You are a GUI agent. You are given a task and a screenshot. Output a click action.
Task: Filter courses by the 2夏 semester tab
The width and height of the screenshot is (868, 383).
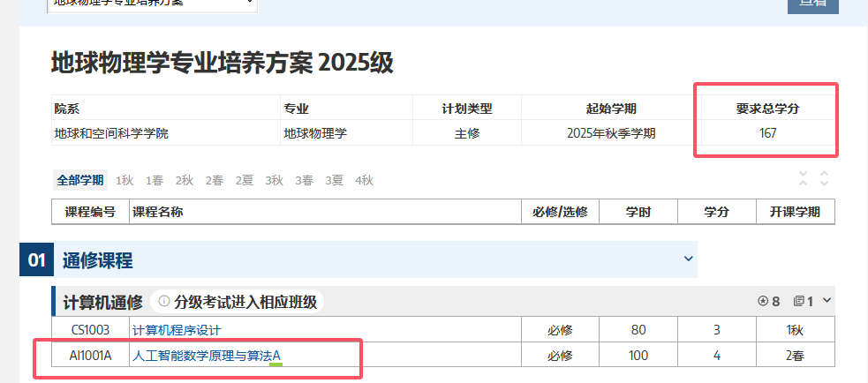pos(244,181)
